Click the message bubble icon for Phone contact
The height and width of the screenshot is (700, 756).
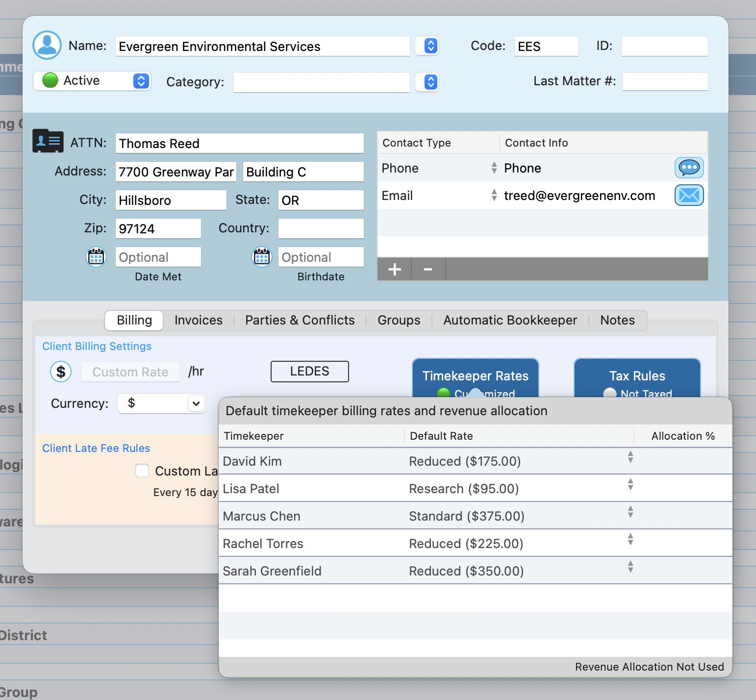pos(689,168)
